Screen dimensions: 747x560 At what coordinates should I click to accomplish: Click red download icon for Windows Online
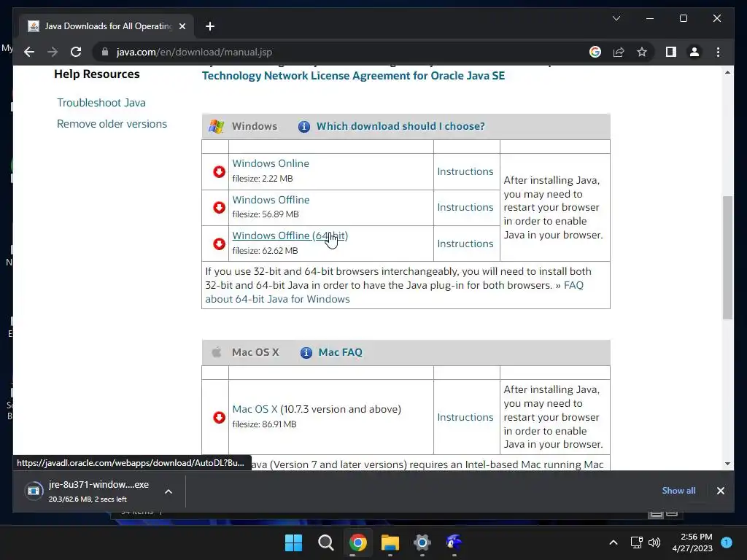pos(219,171)
